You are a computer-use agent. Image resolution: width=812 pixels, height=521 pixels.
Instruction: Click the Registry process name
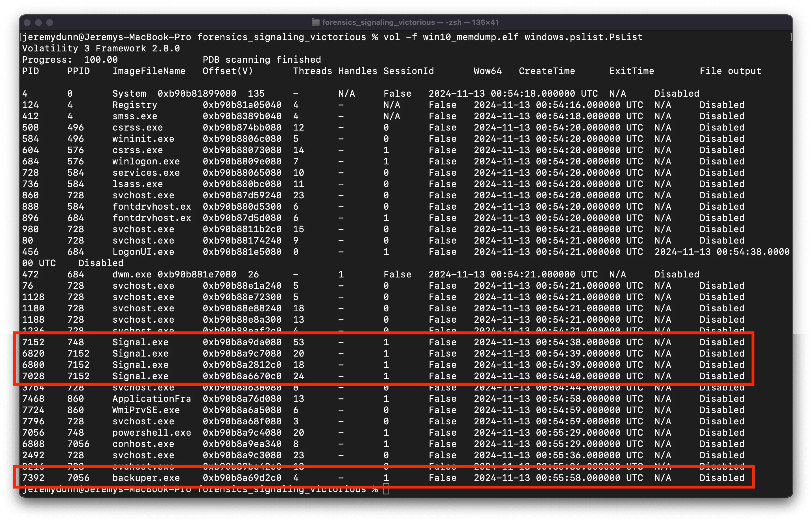coord(135,105)
